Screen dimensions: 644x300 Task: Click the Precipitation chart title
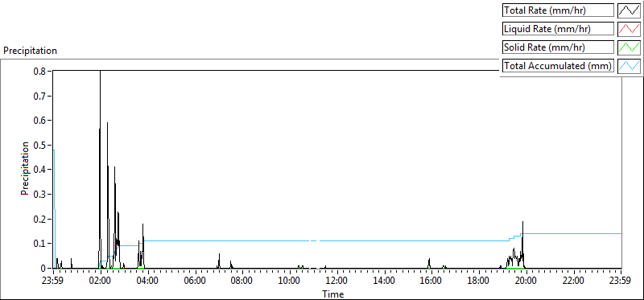tap(30, 51)
